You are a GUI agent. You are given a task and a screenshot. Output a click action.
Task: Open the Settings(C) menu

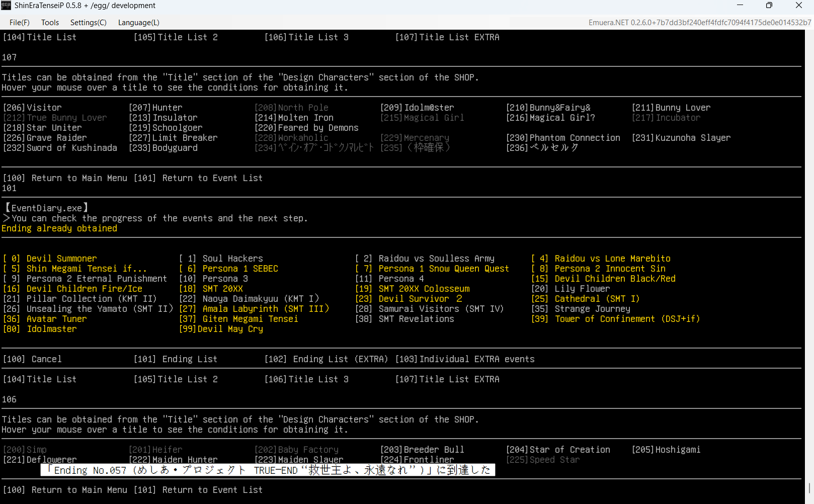click(88, 23)
